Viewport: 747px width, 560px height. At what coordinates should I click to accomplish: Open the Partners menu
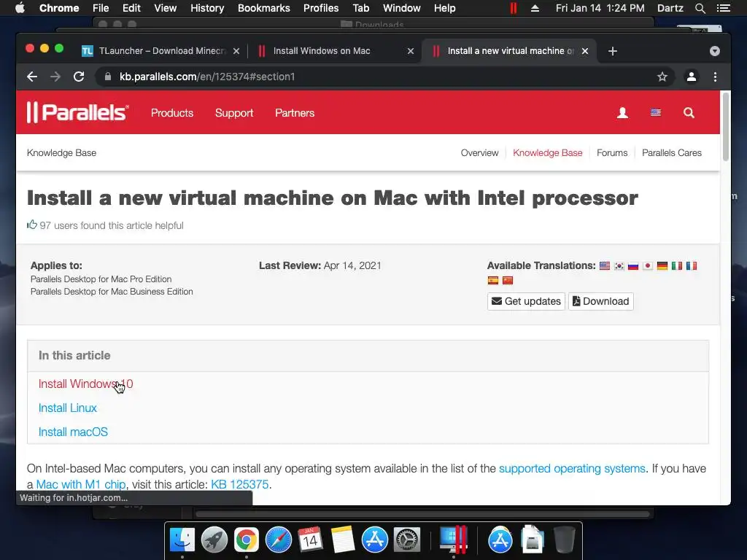click(295, 113)
